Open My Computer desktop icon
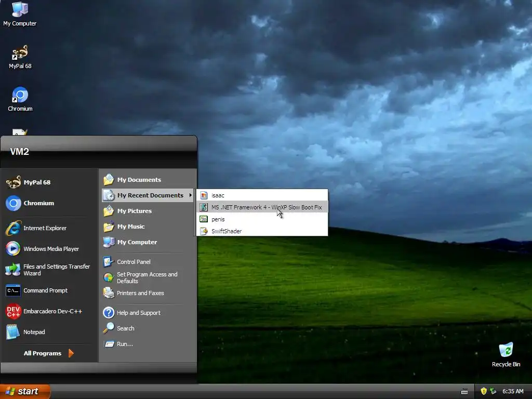Screen dimensions: 532x399 coord(20,14)
